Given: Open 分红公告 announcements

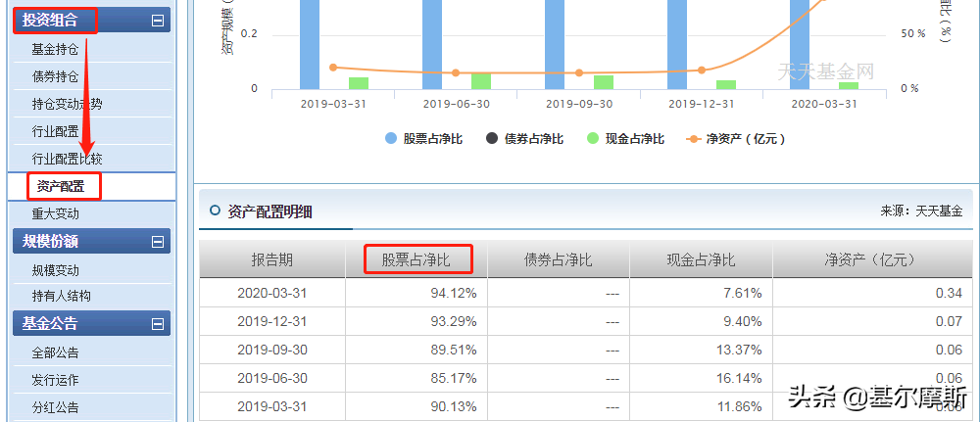Looking at the screenshot, I should 55,407.
